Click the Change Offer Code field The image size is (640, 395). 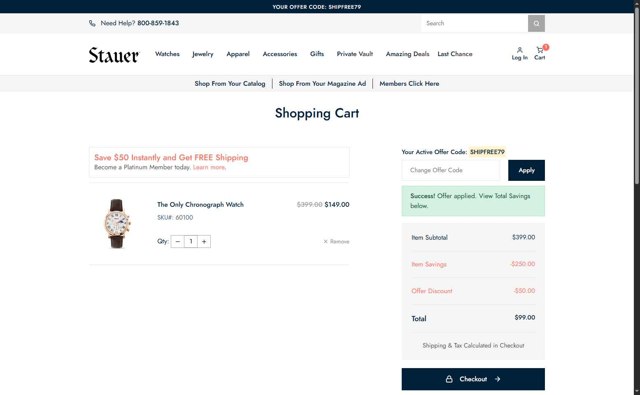[x=451, y=170]
